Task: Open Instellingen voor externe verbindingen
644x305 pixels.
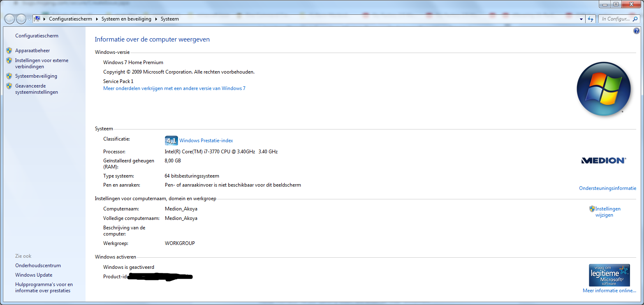Action: coord(42,63)
